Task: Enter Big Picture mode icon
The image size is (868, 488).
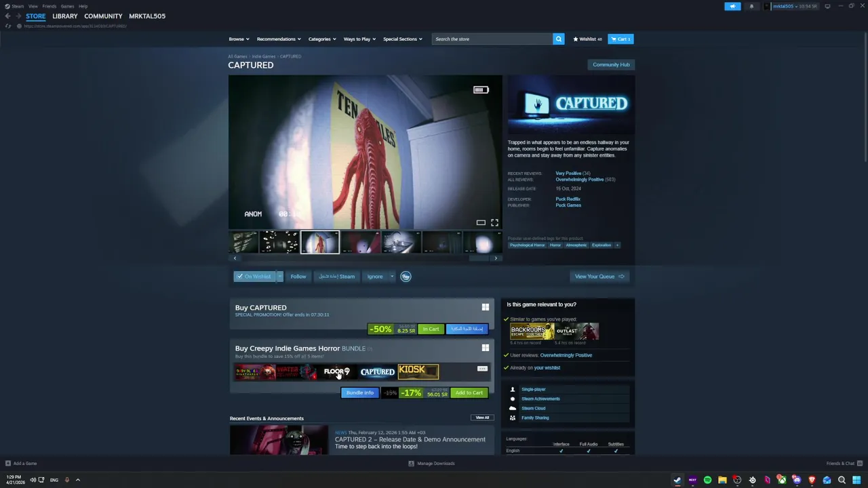Action: point(827,6)
